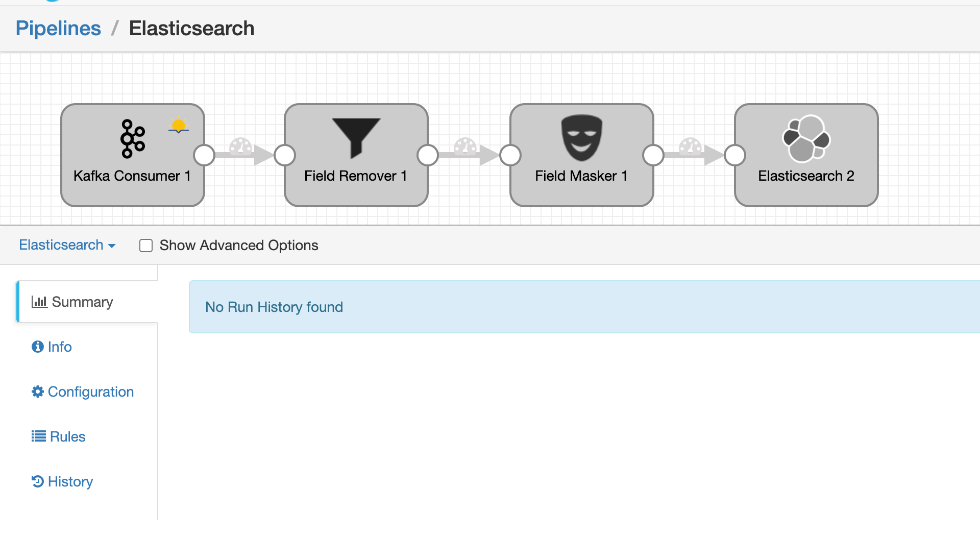
Task: Click gauge icon between Field Masker and Elasticsearch 2
Action: [x=691, y=147]
